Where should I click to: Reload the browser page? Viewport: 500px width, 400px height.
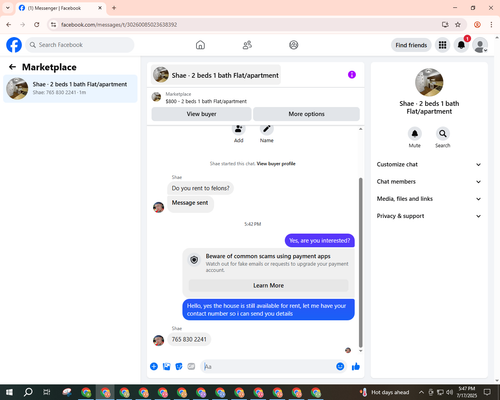point(37,25)
